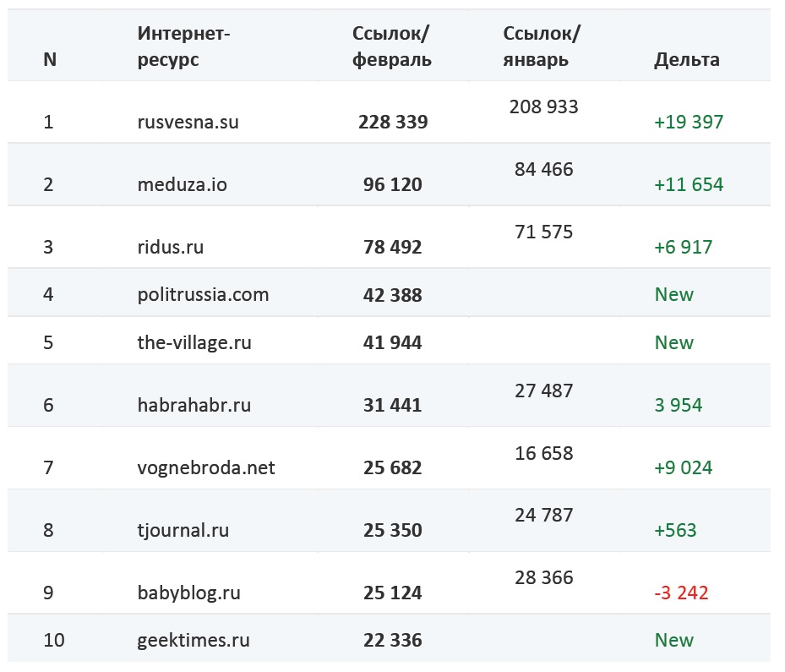This screenshot has height=672, width=785.
Task: Click the Интернет-ресурс column header
Action: [183, 46]
